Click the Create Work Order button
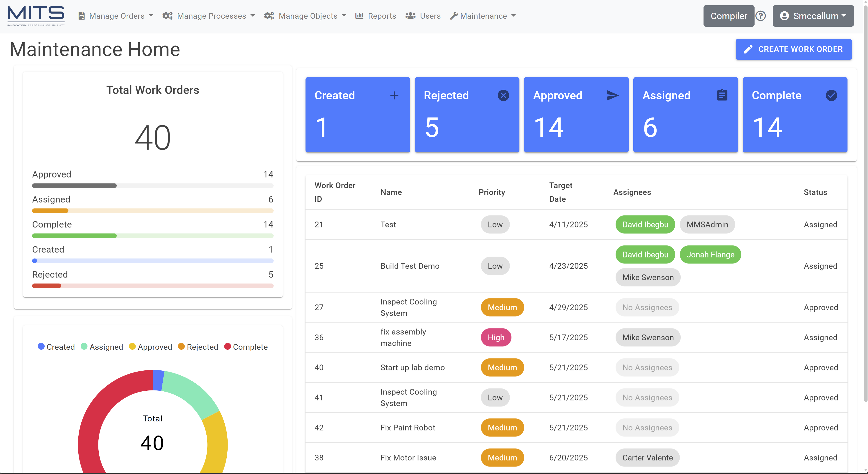The image size is (868, 474). 794,49
